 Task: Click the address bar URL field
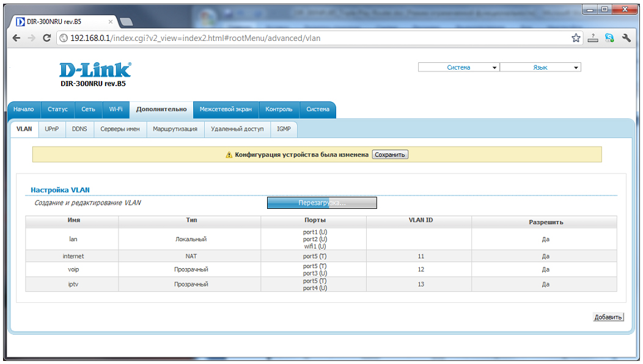(x=306, y=38)
